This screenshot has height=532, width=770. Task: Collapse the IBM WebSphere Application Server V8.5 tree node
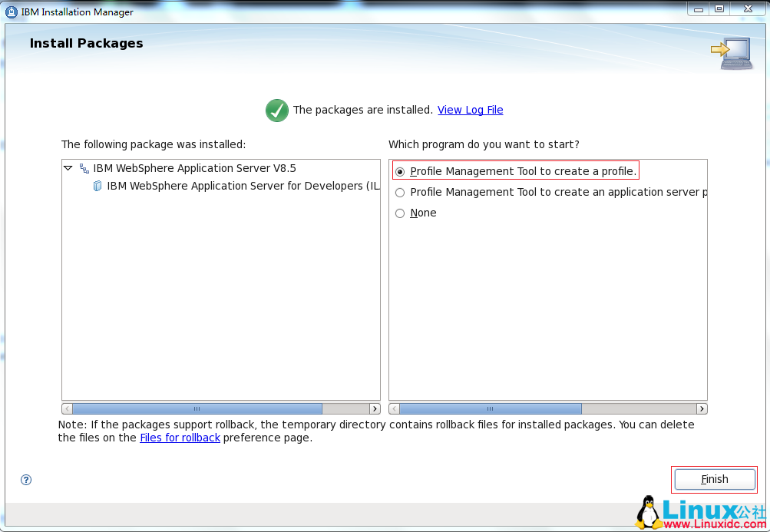pos(68,168)
